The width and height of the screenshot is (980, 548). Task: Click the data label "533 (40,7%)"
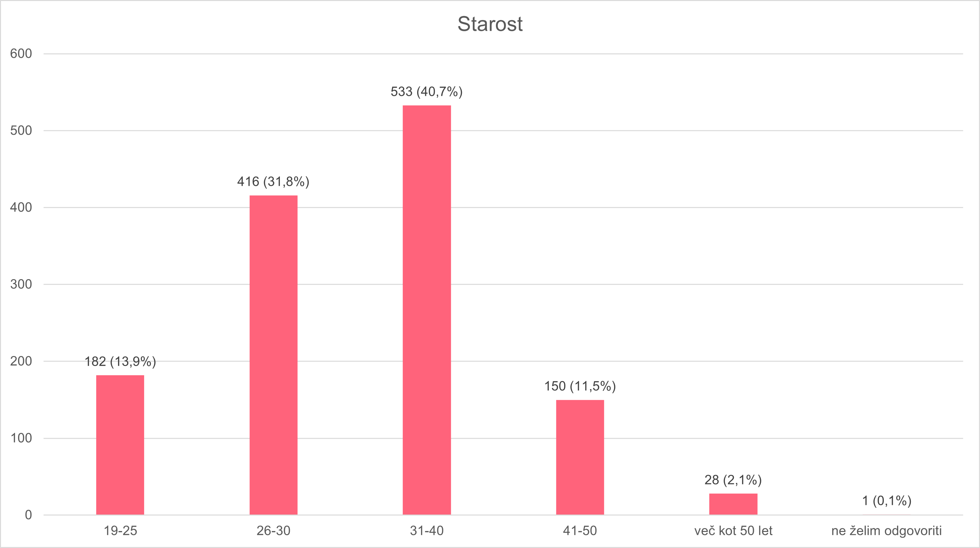(x=426, y=92)
